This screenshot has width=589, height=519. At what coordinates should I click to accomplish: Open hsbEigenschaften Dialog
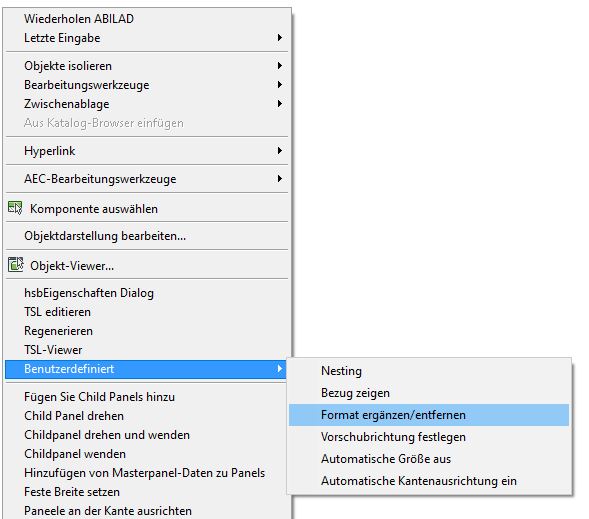coord(146,293)
